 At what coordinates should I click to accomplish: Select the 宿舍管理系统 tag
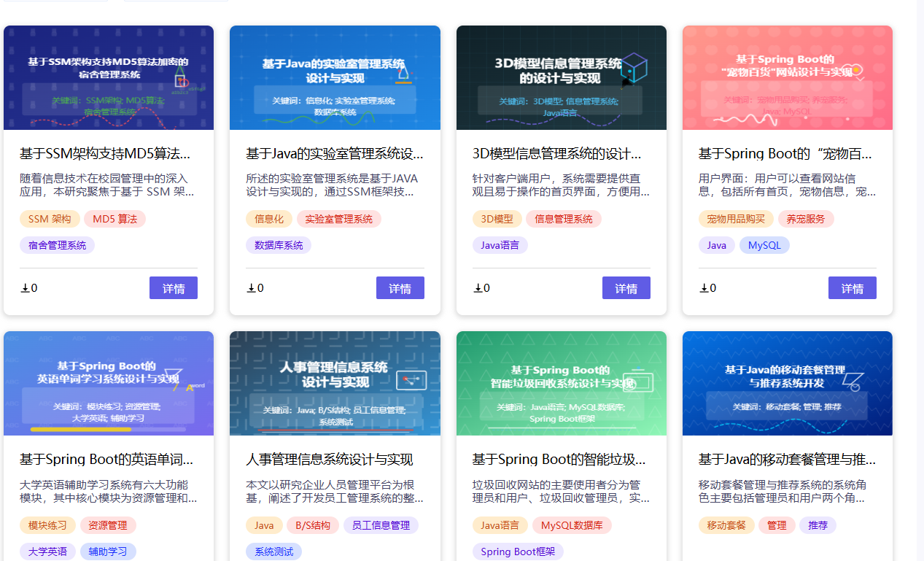point(57,245)
